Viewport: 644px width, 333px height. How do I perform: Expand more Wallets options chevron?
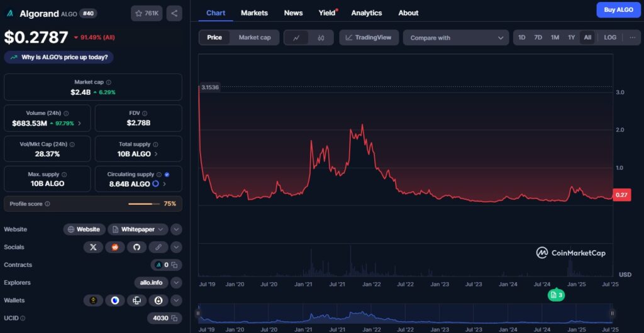point(176,300)
